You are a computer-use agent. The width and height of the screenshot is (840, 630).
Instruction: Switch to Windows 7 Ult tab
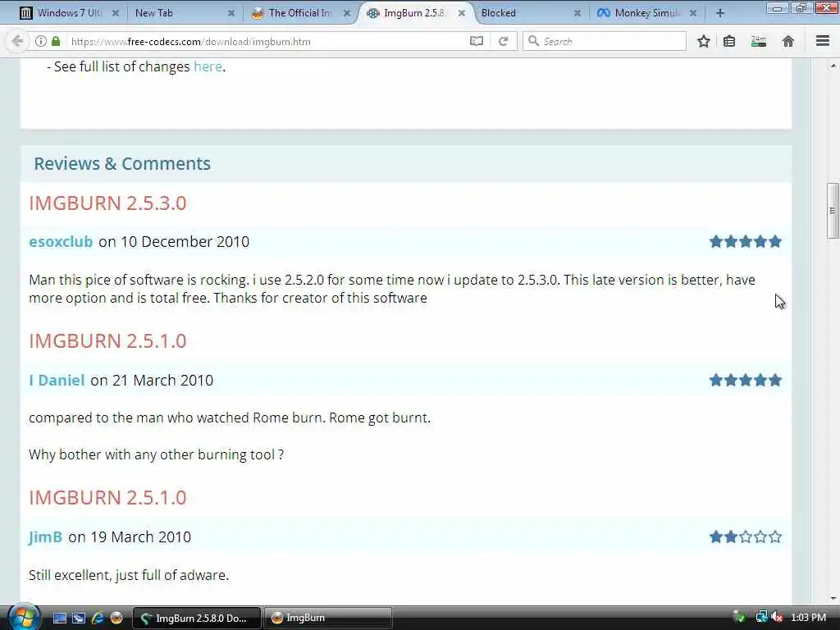(x=69, y=13)
